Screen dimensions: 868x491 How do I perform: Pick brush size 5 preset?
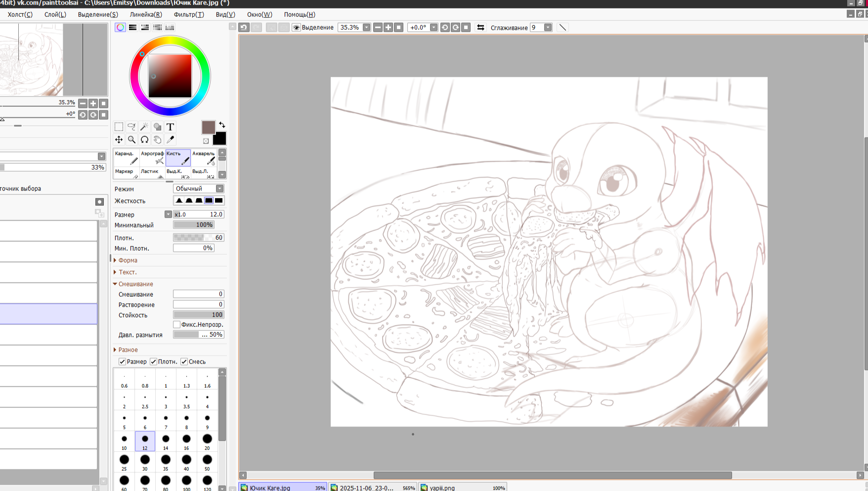click(124, 420)
